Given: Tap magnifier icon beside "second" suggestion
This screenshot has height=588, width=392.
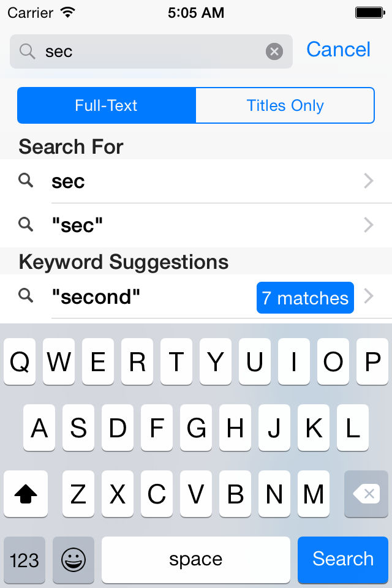Looking at the screenshot, I should pos(26,295).
